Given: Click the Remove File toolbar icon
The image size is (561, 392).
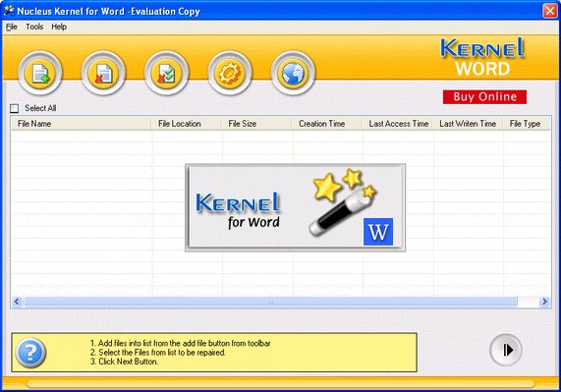Looking at the screenshot, I should (103, 73).
